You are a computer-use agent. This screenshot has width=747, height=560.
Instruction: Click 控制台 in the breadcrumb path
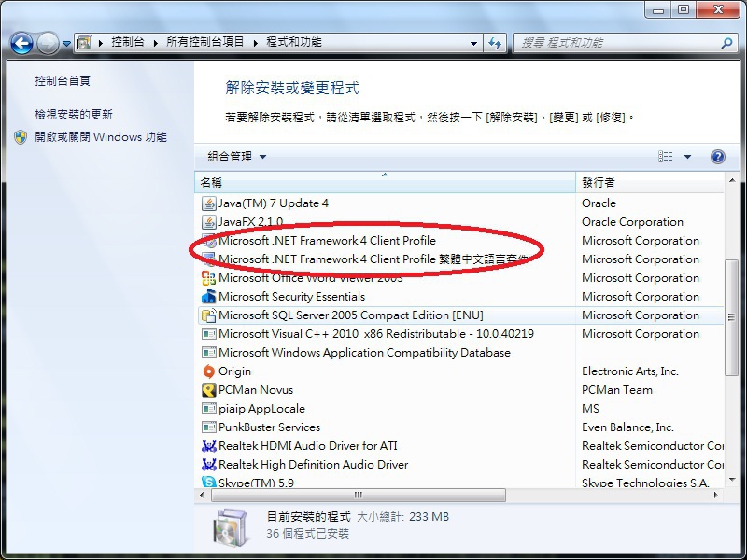128,42
